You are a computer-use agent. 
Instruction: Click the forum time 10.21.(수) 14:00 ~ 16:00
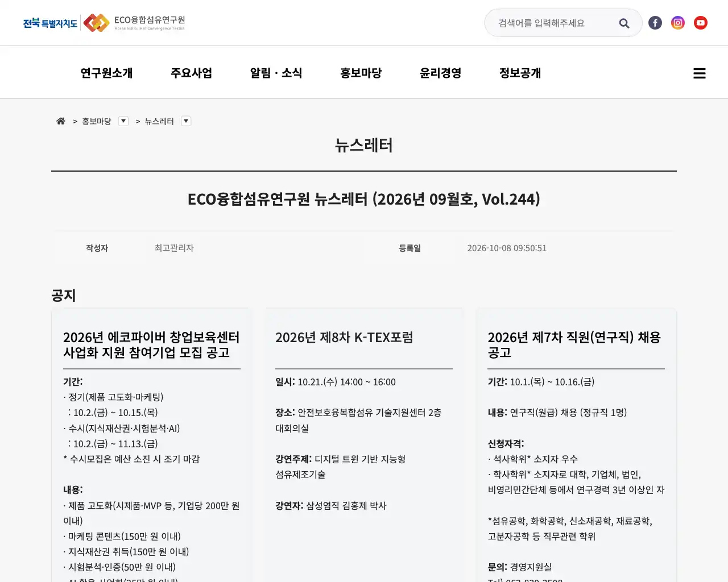(346, 382)
